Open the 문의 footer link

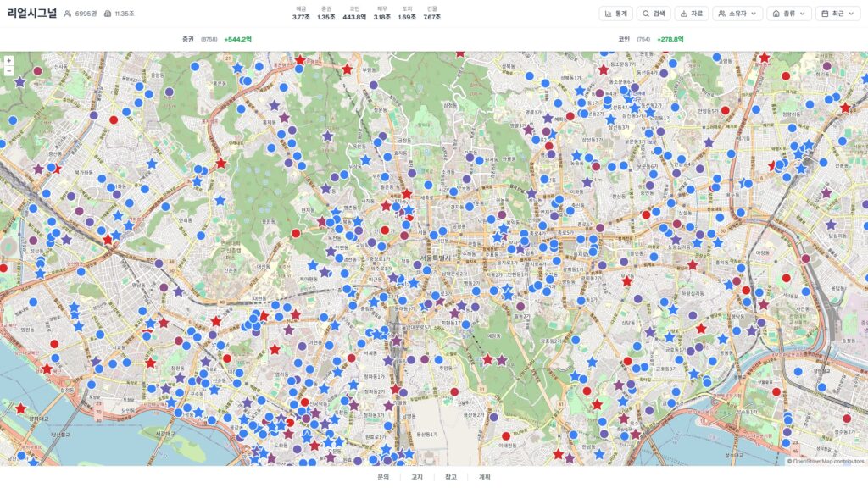coord(383,477)
